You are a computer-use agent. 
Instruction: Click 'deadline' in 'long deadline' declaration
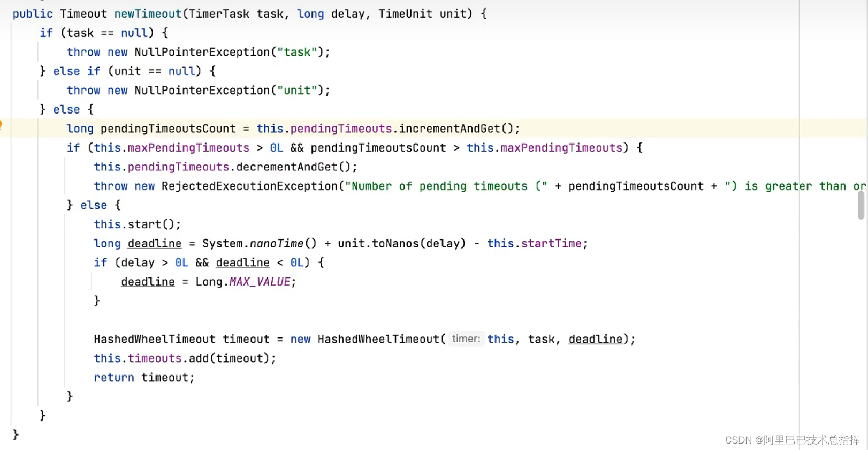[x=155, y=243]
